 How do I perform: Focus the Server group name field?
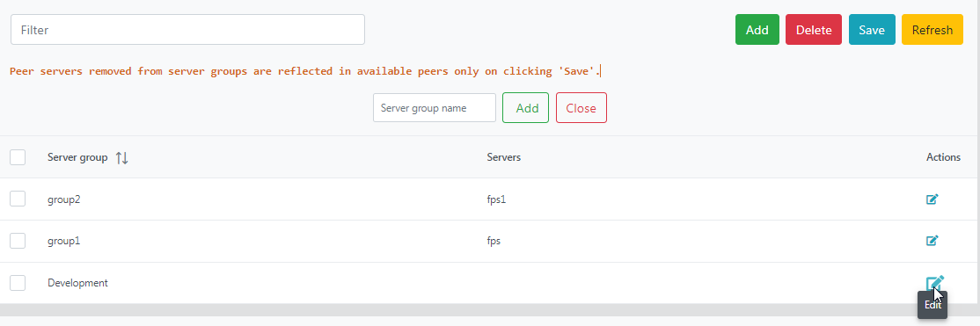(x=435, y=108)
